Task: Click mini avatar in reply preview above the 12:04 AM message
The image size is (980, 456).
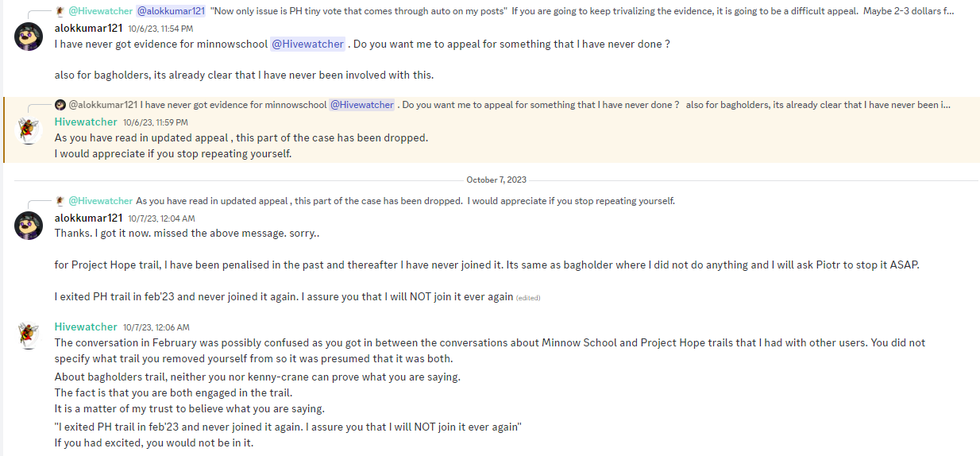Action: click(x=60, y=200)
